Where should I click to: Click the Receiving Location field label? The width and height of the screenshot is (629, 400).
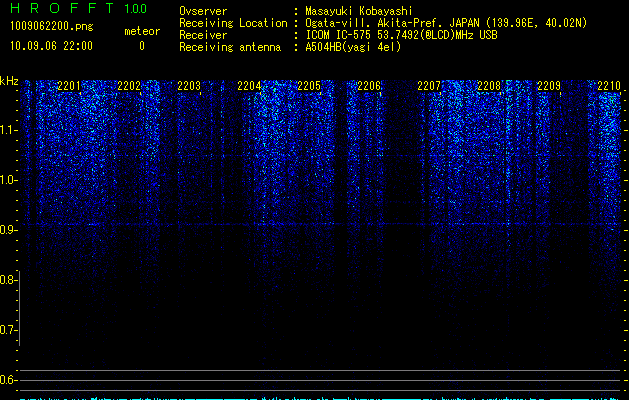pos(233,24)
